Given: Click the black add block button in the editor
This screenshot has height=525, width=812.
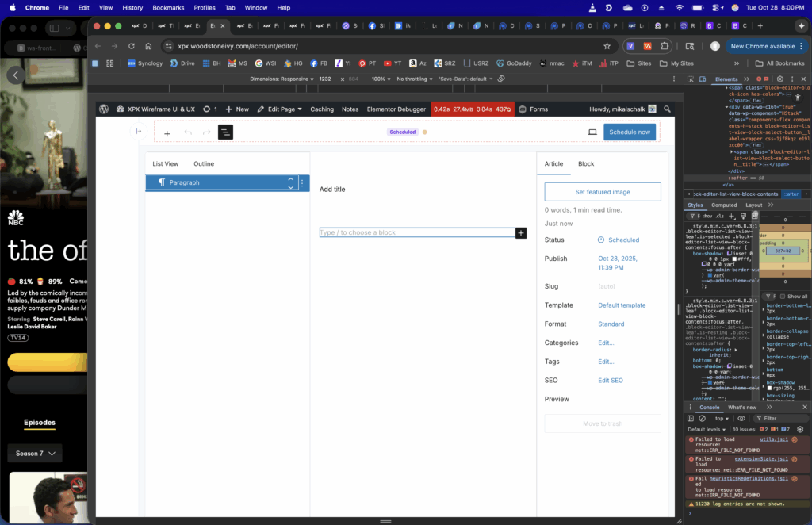Looking at the screenshot, I should pyautogui.click(x=521, y=233).
